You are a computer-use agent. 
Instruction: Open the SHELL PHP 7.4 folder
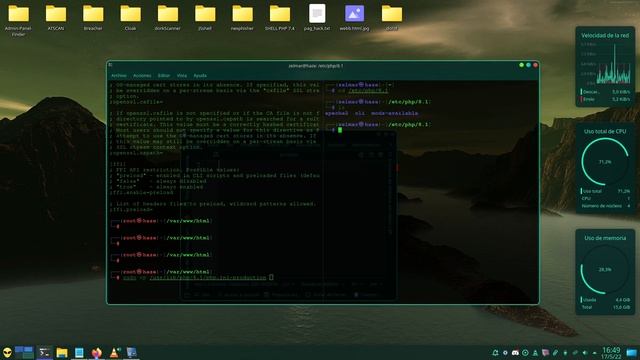(280, 18)
